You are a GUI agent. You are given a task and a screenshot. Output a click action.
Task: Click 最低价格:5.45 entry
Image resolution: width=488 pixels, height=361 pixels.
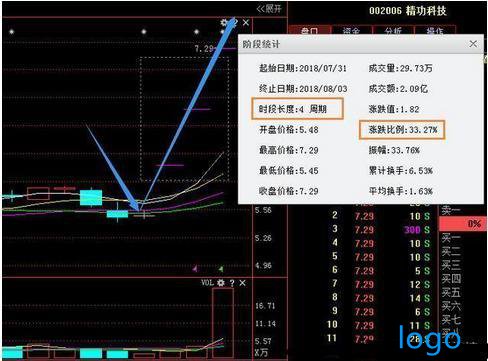click(x=289, y=171)
